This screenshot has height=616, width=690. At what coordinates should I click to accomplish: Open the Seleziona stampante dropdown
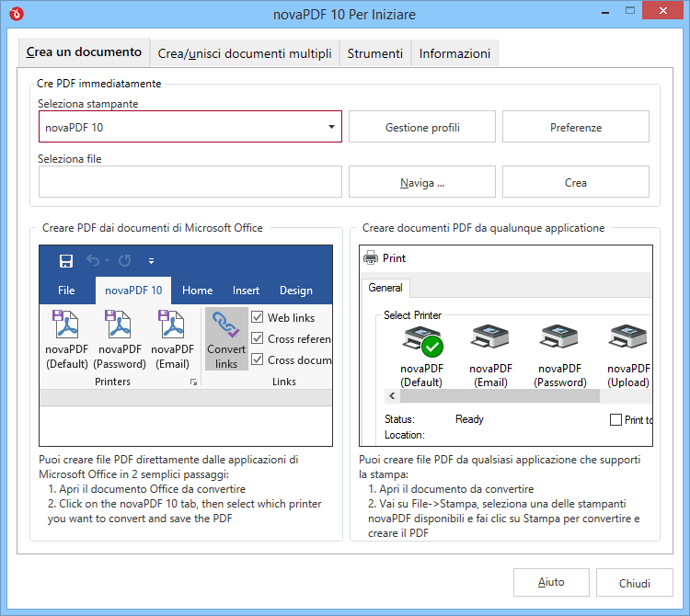click(190, 127)
